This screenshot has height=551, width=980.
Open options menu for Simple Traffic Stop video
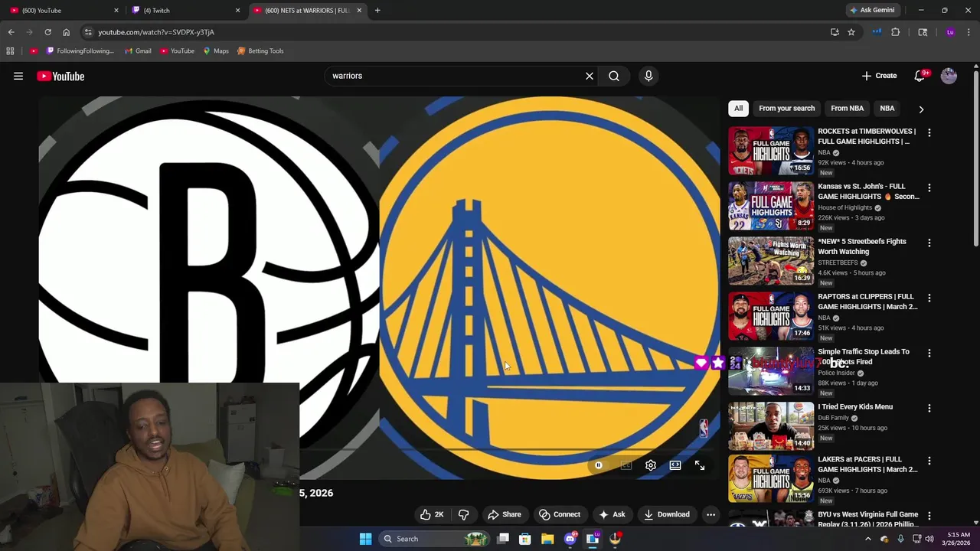coord(929,353)
